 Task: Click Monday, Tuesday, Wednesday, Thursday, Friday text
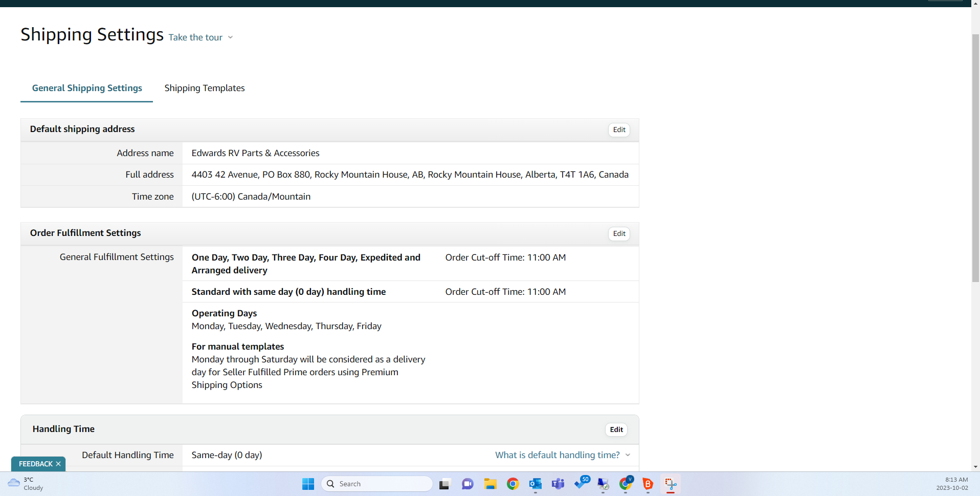point(286,326)
